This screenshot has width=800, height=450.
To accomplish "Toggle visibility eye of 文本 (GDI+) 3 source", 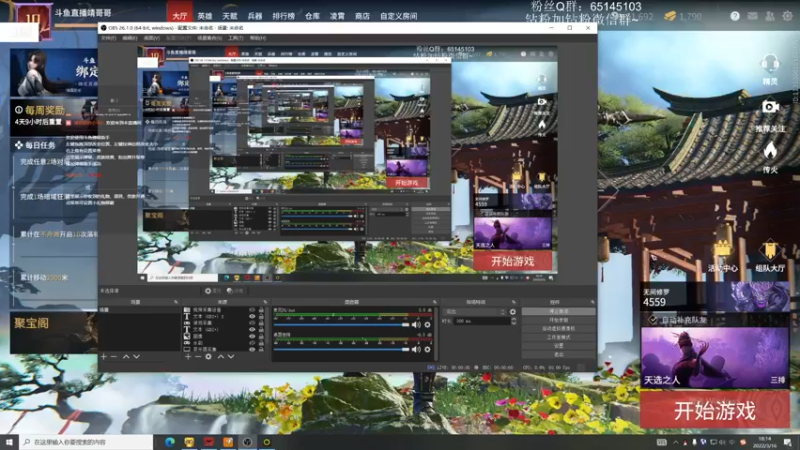I will (252, 316).
